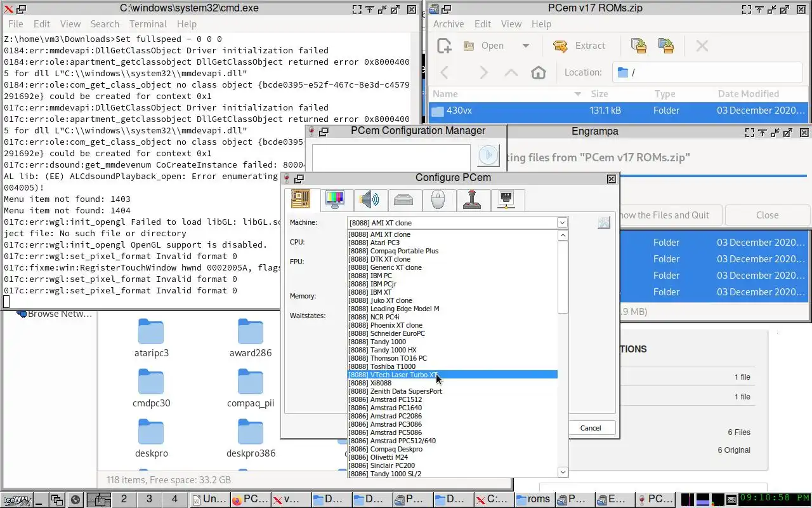
Task: Select [8088] Atari PC3 in the list
Action: coord(452,243)
